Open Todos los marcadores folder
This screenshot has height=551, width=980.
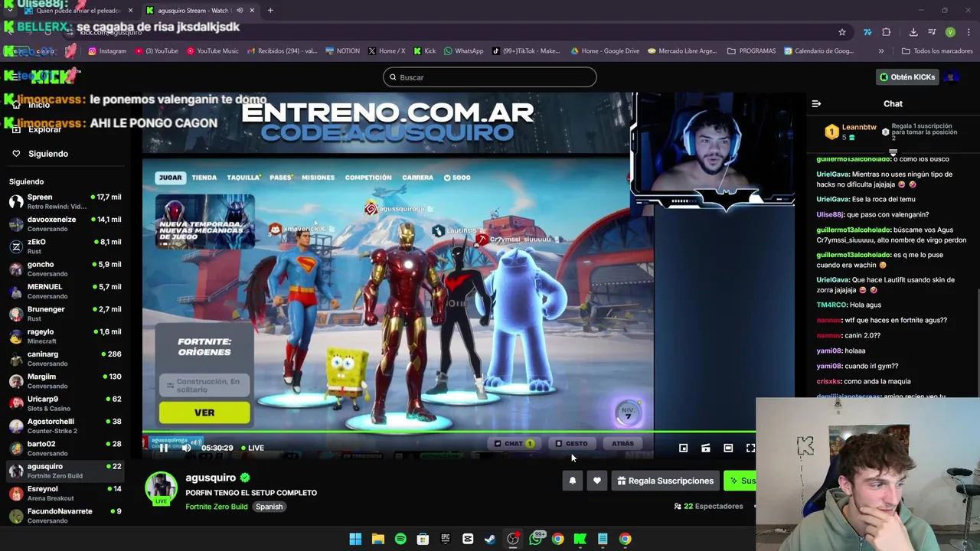point(937,51)
